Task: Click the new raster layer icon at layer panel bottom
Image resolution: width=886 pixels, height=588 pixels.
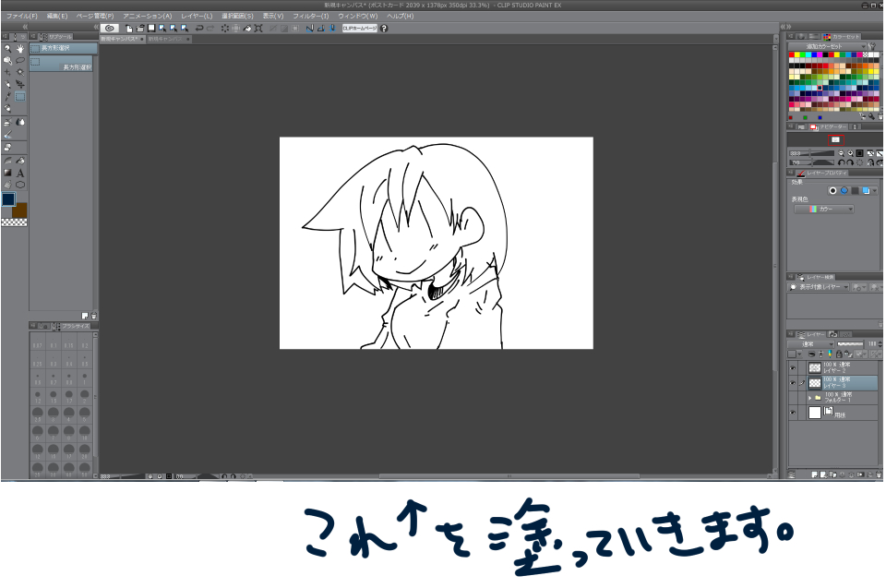Action: point(815,474)
